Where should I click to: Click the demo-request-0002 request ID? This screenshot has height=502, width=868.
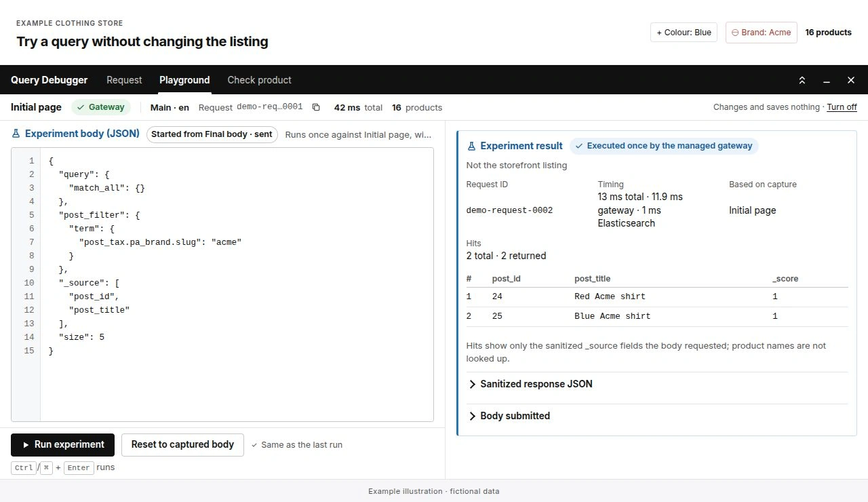pyautogui.click(x=509, y=210)
